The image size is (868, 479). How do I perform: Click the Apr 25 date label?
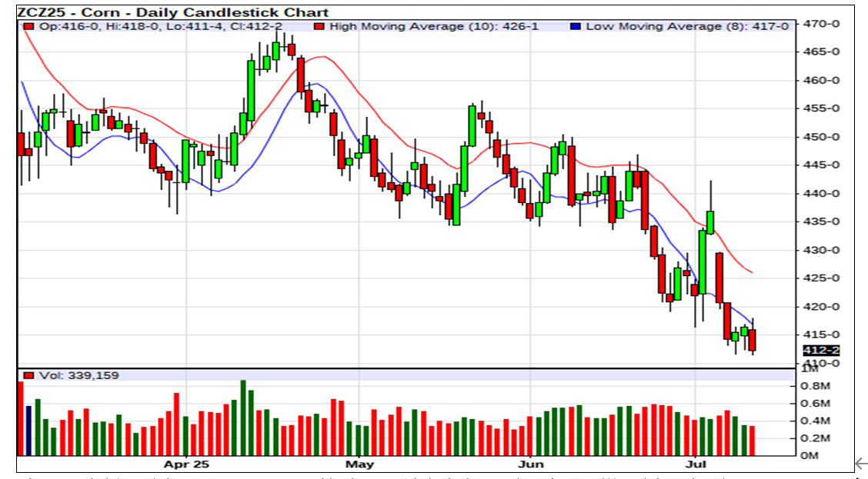click(x=186, y=464)
